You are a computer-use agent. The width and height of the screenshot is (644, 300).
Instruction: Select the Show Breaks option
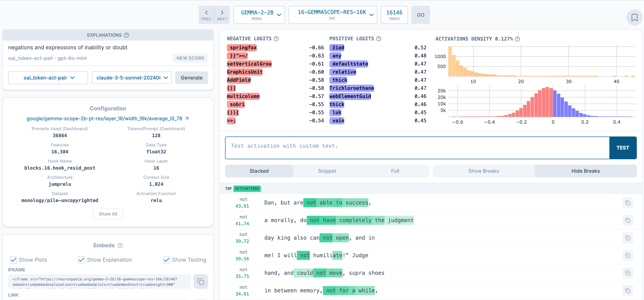483,171
